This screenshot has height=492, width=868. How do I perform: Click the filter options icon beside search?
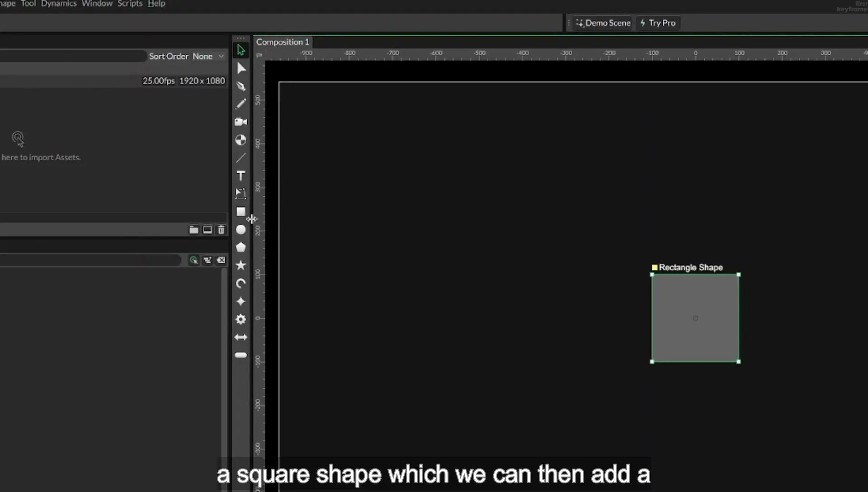click(208, 260)
